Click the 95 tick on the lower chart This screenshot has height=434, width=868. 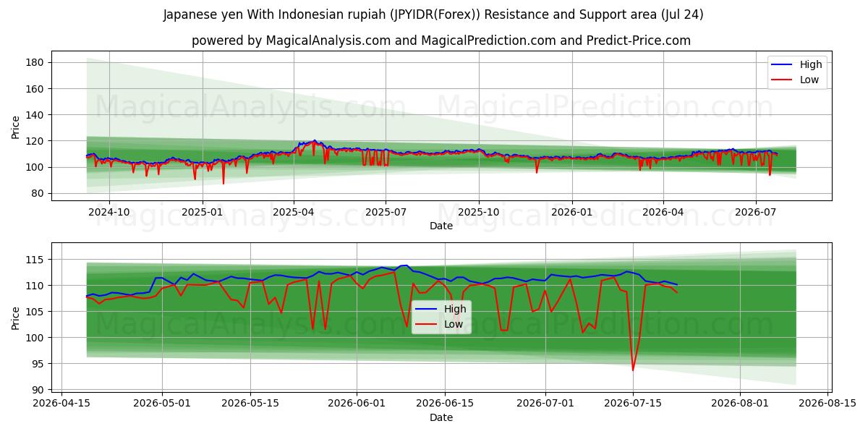[x=38, y=364]
